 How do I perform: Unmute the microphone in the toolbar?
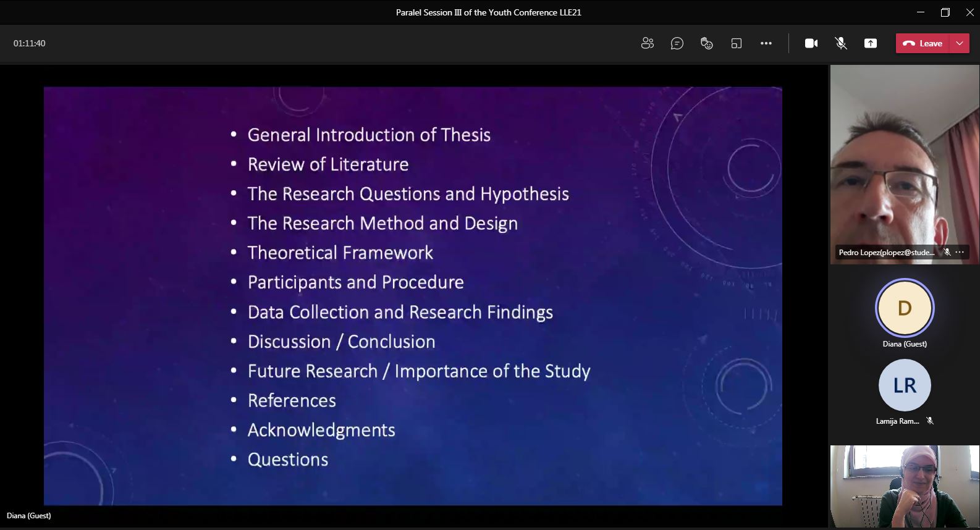click(840, 43)
